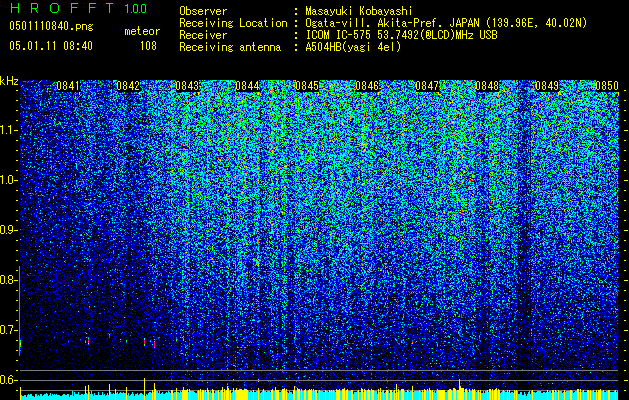Click the 'Receiving Location' field label

[x=233, y=23]
